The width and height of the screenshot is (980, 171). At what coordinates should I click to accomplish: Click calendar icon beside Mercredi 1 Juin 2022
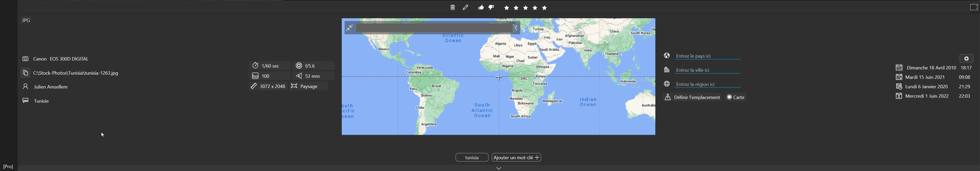point(898,96)
